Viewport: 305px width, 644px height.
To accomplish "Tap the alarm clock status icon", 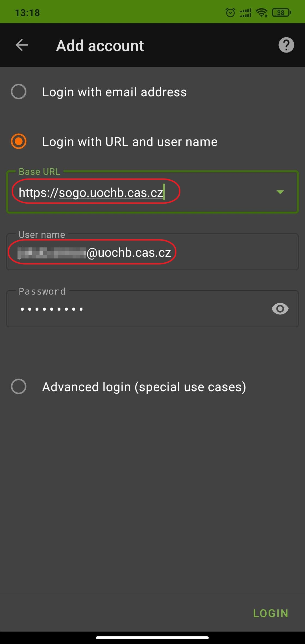I will click(230, 12).
